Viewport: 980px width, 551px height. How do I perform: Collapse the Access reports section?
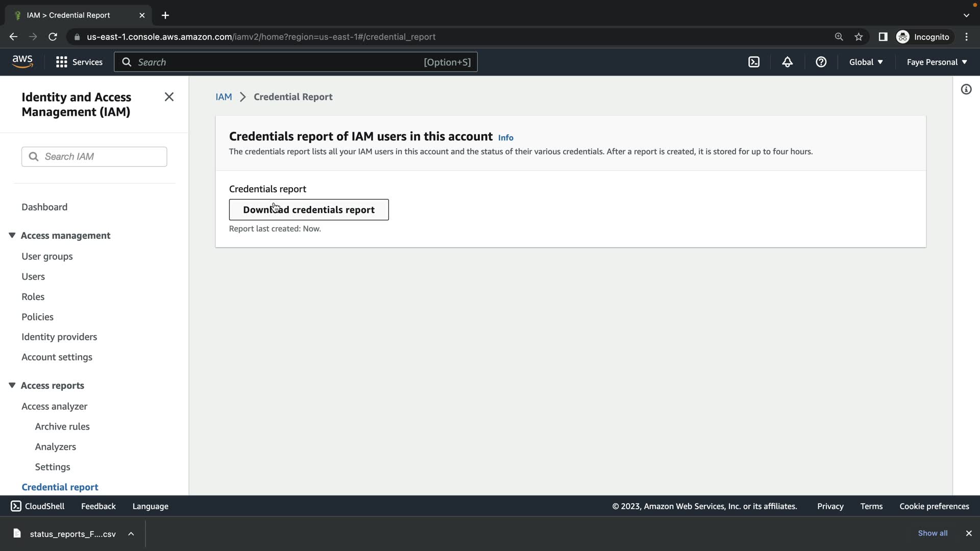tap(12, 385)
